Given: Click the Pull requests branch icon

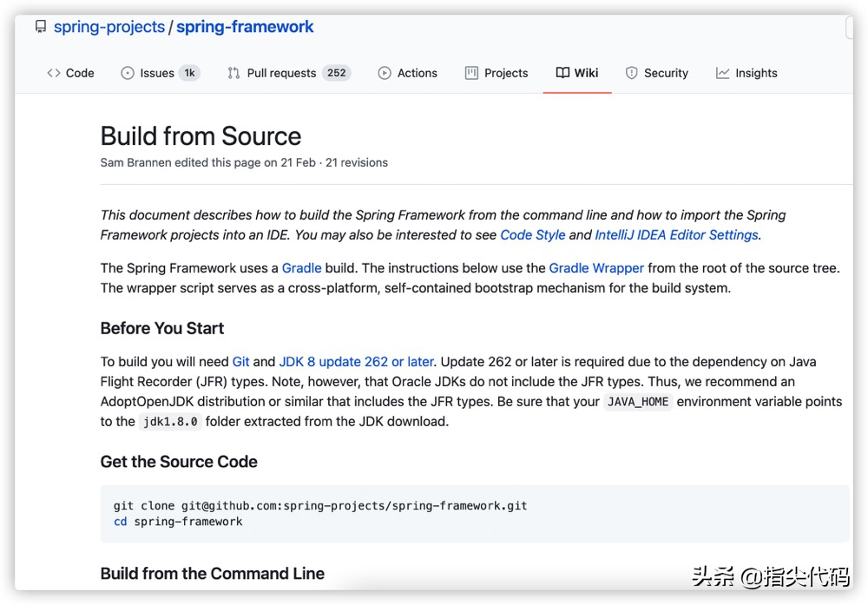Looking at the screenshot, I should coord(233,73).
